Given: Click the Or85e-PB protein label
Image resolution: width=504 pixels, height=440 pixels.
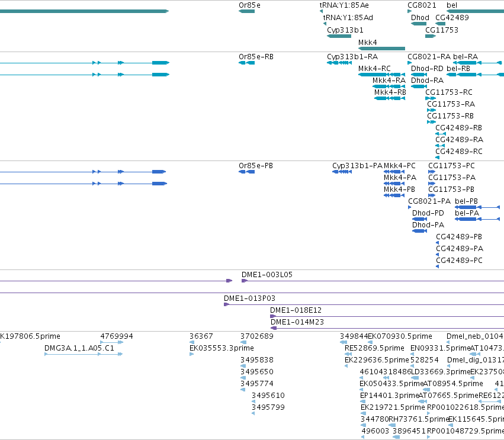Looking at the screenshot, I should point(255,166).
